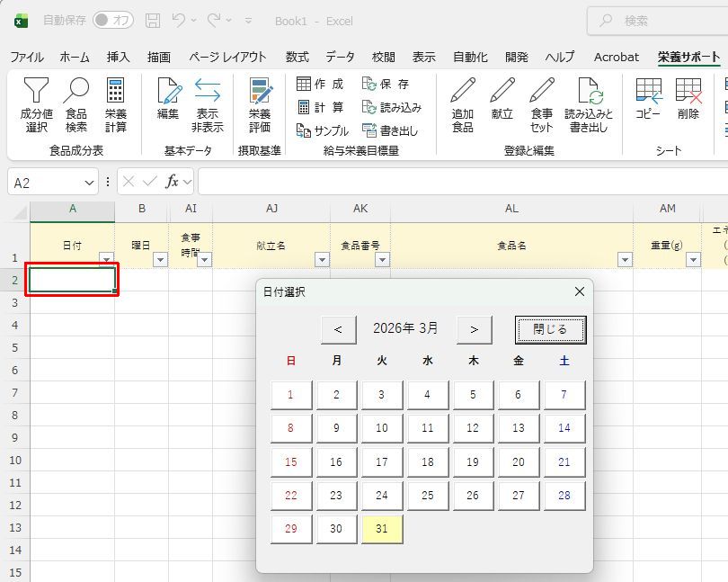Switch to the Acrobat tab
The width and height of the screenshot is (728, 582).
[617, 58]
